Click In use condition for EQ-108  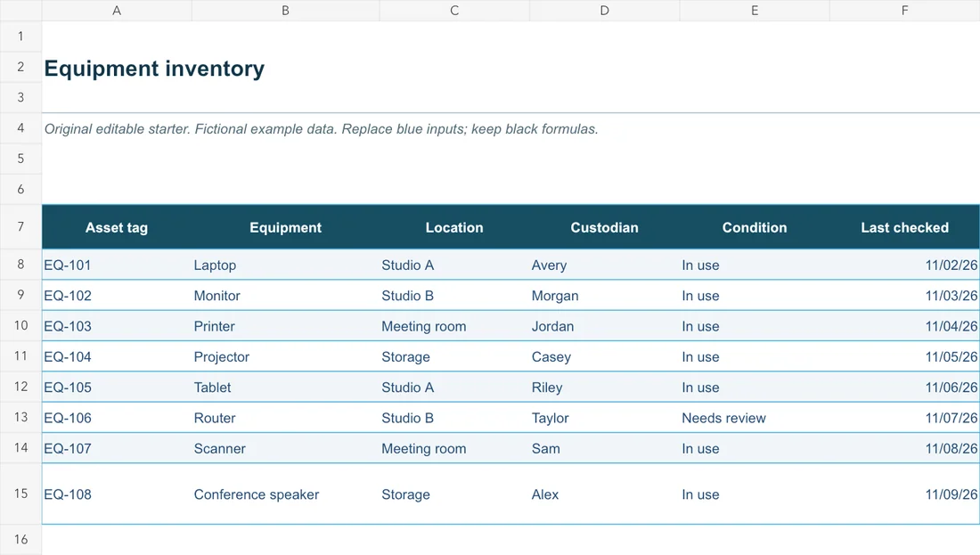click(x=755, y=494)
